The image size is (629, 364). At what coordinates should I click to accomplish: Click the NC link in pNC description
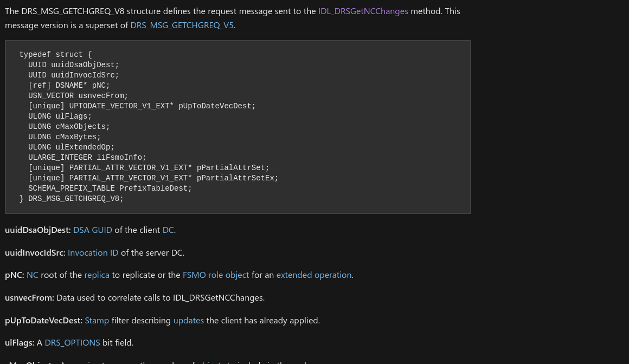click(33, 275)
